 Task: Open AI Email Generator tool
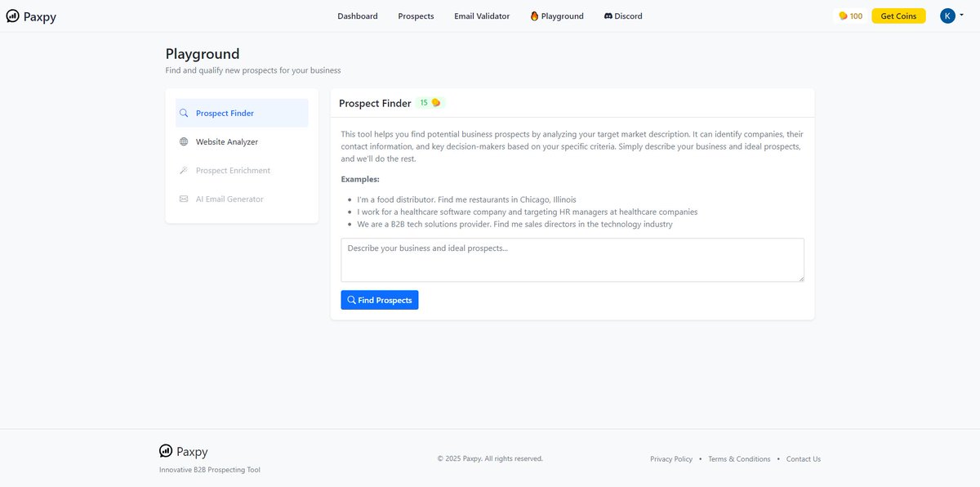(x=242, y=199)
